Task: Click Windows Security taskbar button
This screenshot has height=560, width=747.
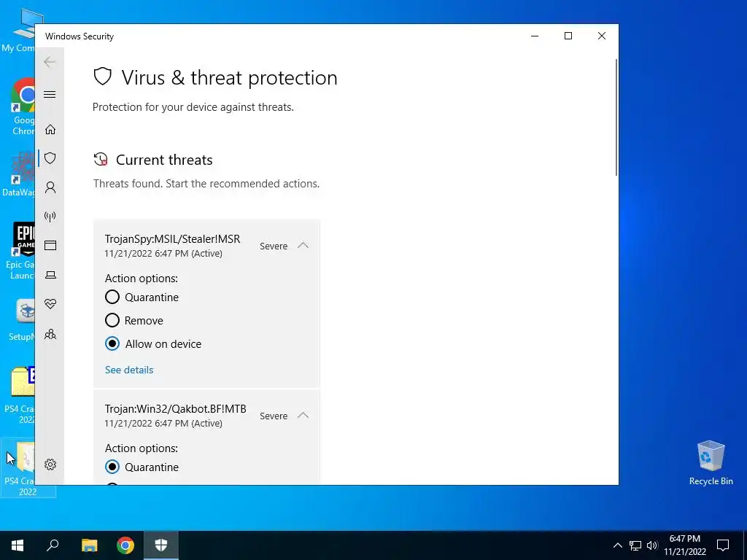Action: pyautogui.click(x=161, y=545)
